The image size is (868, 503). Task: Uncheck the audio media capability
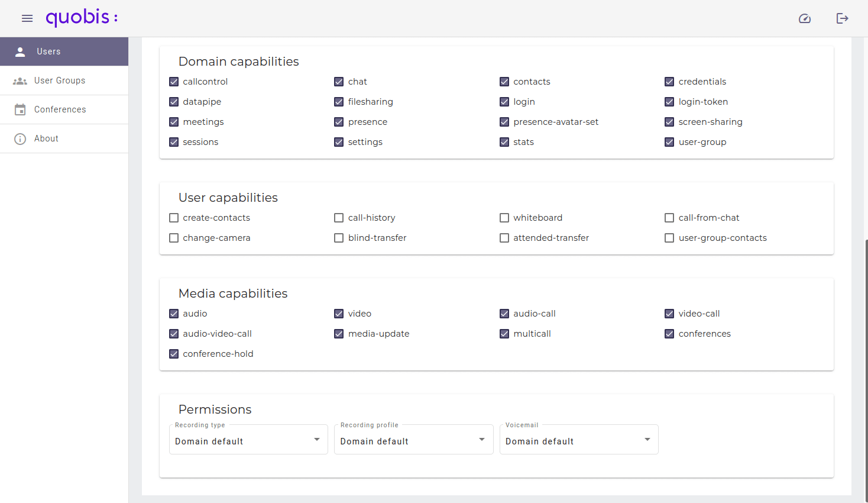(x=174, y=314)
